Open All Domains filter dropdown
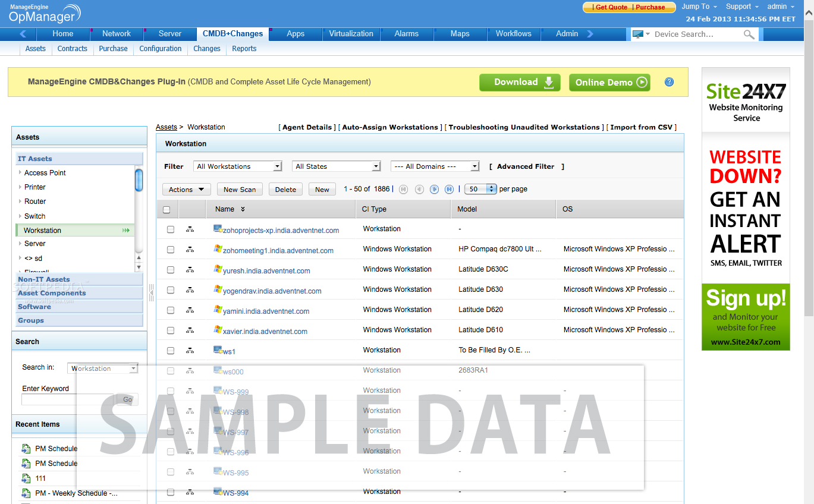Viewport: 814px width, 504px height. click(x=435, y=166)
